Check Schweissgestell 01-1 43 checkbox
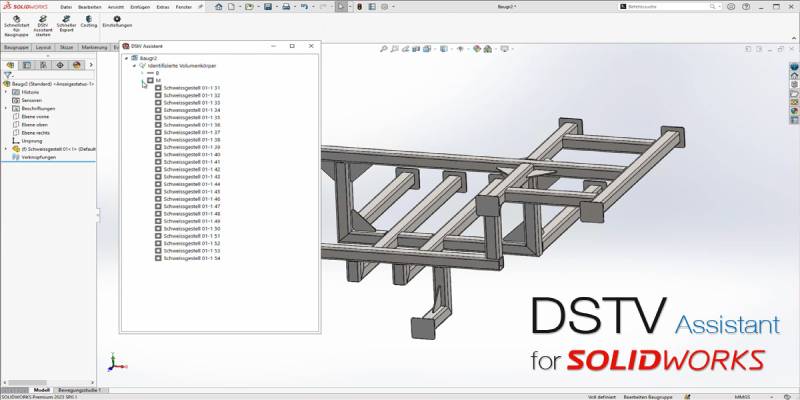This screenshot has width=800, height=400. point(158,177)
